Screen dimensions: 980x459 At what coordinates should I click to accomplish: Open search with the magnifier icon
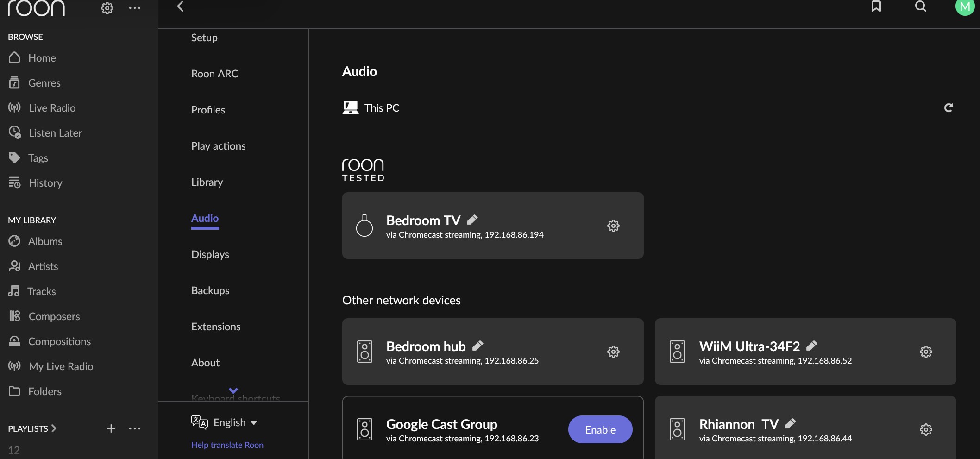(920, 6)
